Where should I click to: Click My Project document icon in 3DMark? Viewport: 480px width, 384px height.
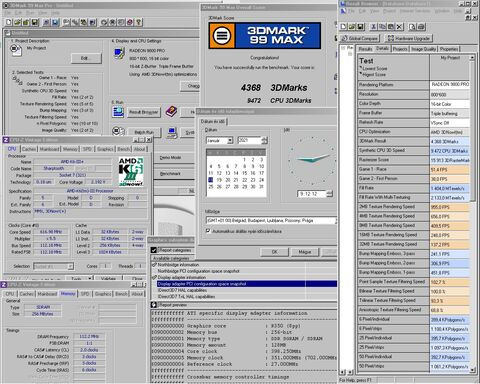coord(16,50)
